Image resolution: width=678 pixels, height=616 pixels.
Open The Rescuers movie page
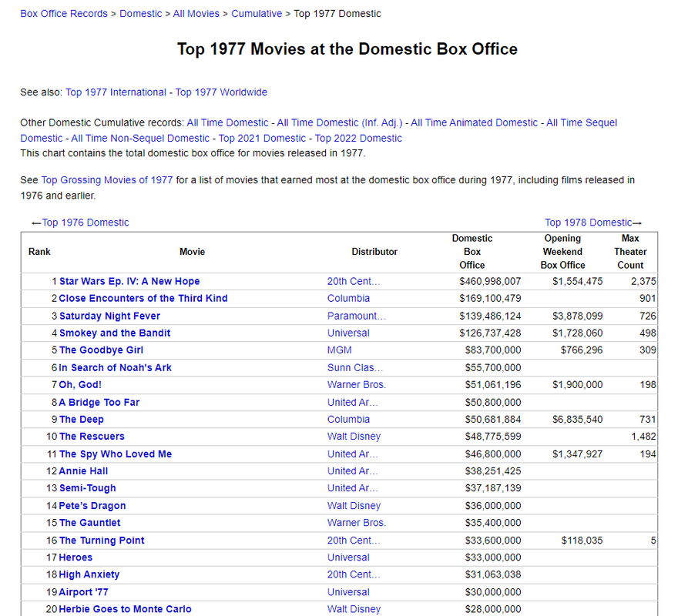coord(92,437)
